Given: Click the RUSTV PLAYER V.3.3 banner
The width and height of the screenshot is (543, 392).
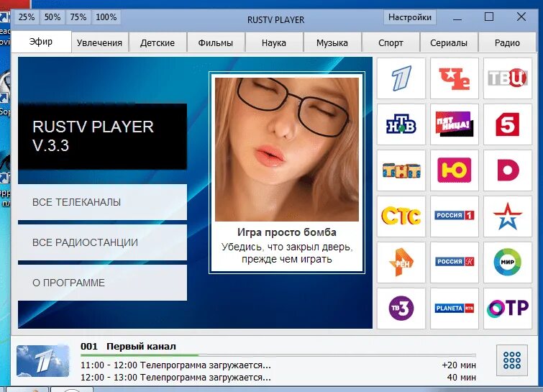Looking at the screenshot, I should pyautogui.click(x=103, y=136).
